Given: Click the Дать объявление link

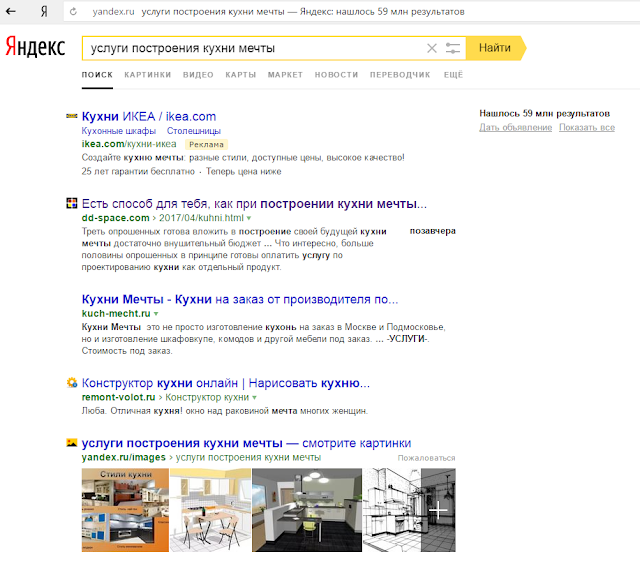Looking at the screenshot, I should point(516,127).
